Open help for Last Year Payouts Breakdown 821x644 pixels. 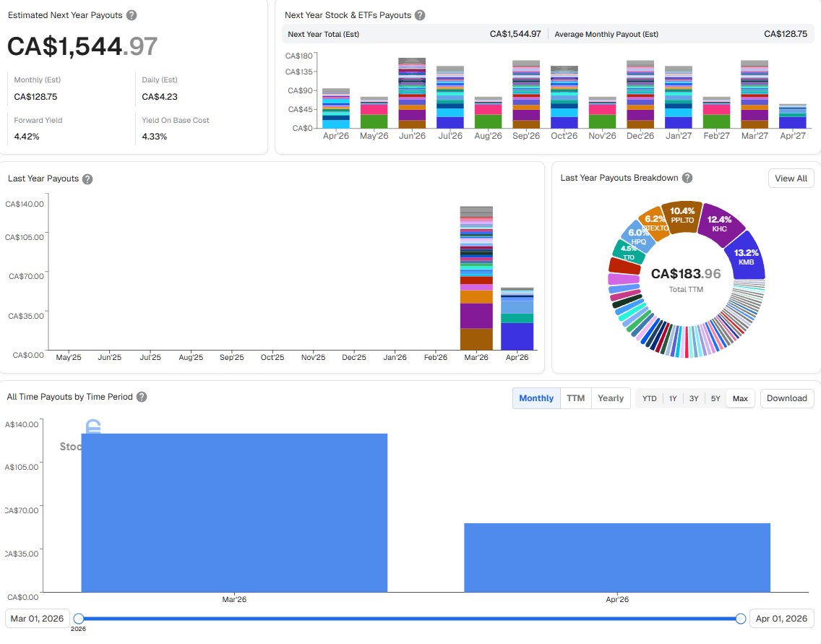(x=687, y=178)
